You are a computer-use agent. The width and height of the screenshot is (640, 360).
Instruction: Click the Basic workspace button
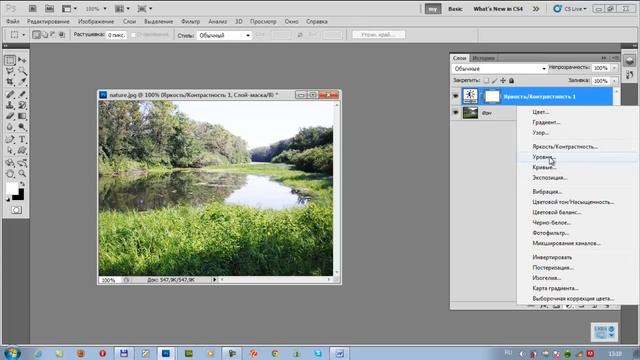pos(455,9)
